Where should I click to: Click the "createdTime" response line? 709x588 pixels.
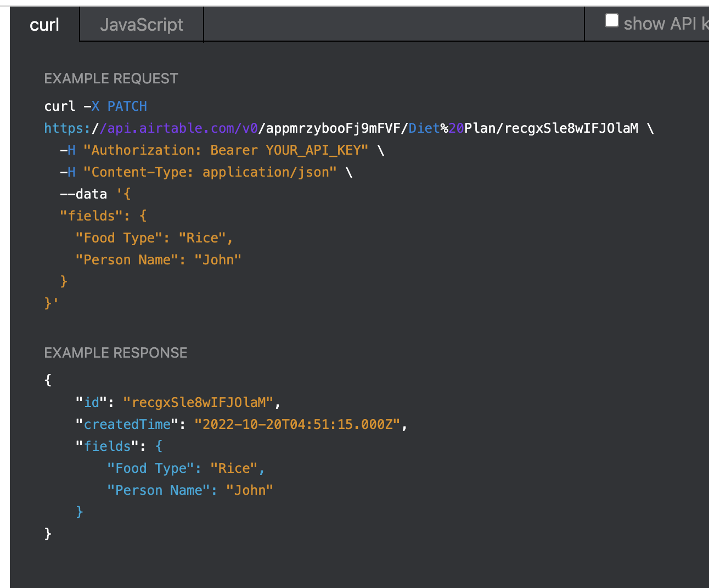click(241, 424)
